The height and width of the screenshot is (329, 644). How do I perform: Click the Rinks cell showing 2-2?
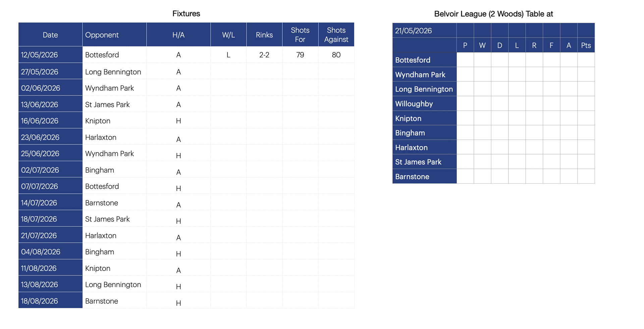pyautogui.click(x=264, y=55)
